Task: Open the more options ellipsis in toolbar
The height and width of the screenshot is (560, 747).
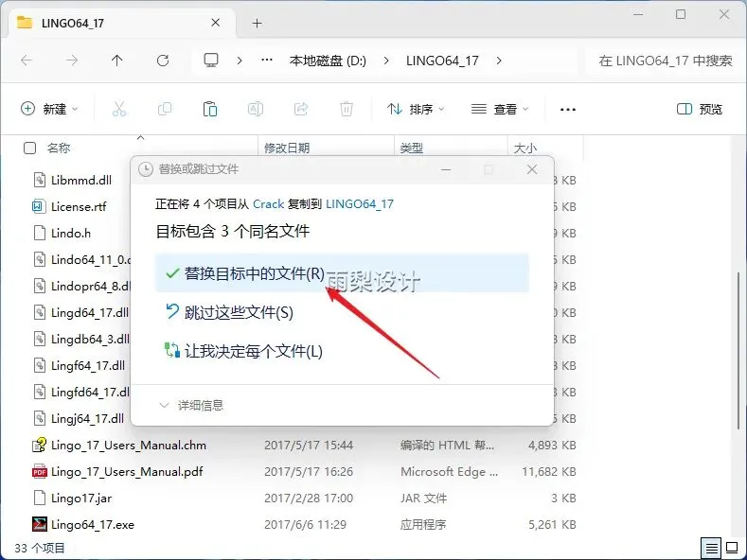Action: [567, 110]
